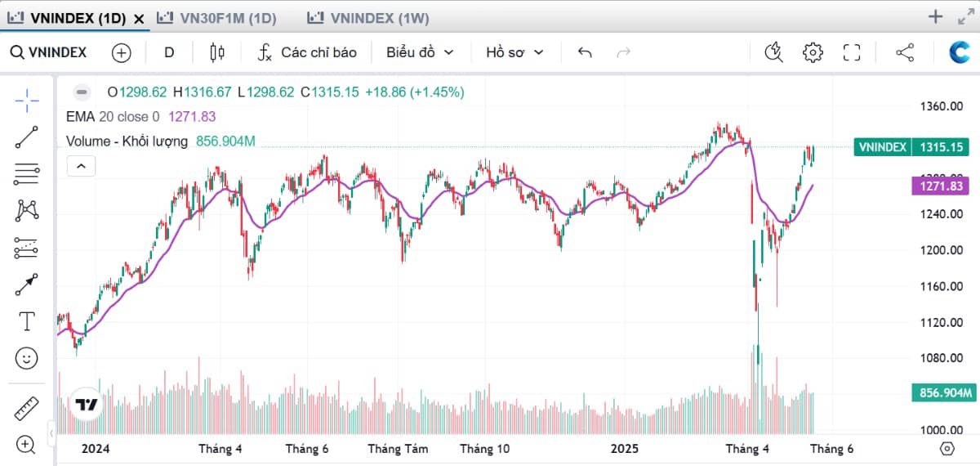Close the VNINDEX (1D) tab

click(x=140, y=18)
